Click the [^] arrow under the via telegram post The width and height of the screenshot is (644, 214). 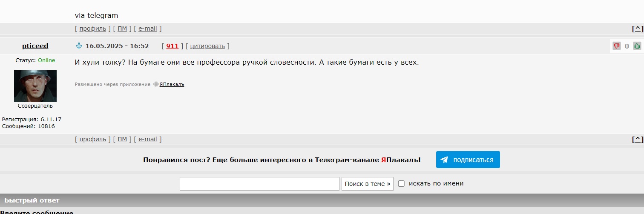coord(637,29)
